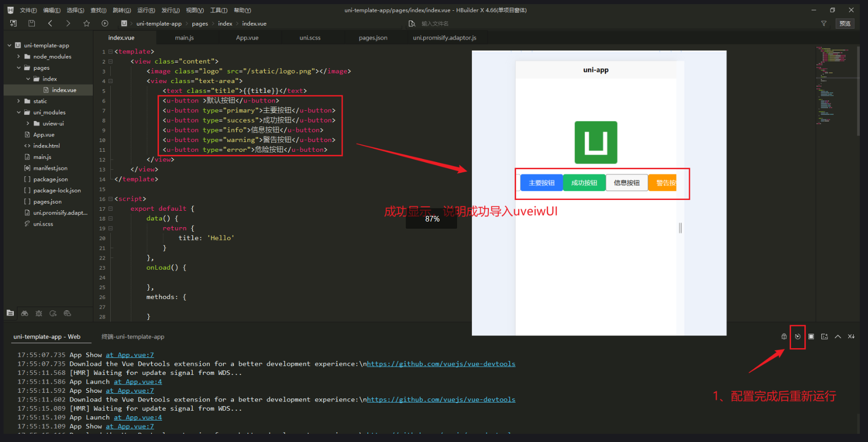Screen dimensions: 868x442
Task: Collapse the uni_modules folder
Action: pyautogui.click(x=18, y=112)
